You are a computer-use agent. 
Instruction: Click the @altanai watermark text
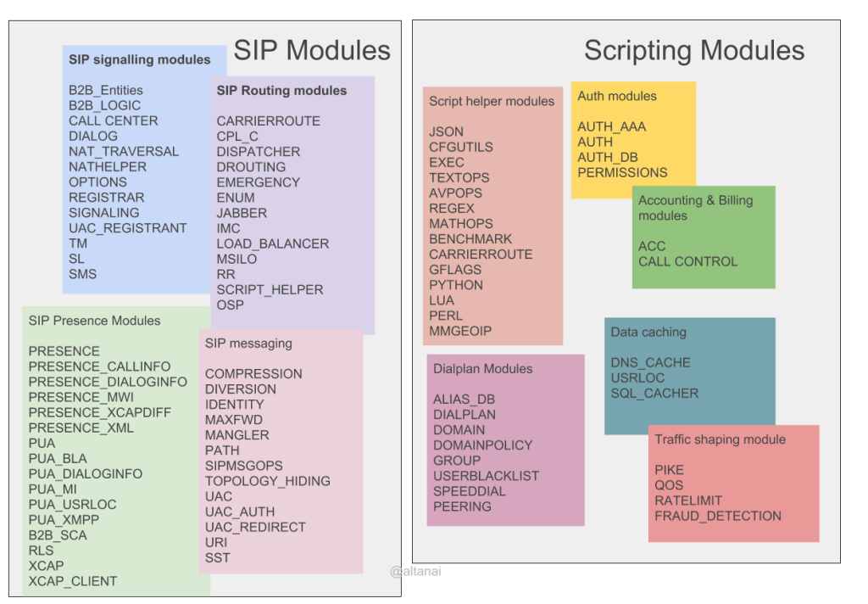coord(415,571)
